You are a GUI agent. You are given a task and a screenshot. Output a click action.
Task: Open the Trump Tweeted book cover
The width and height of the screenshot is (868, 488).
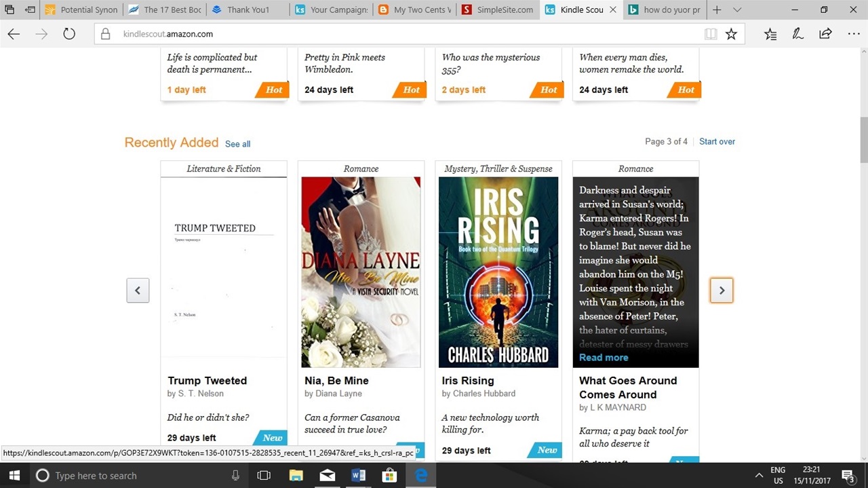[224, 272]
